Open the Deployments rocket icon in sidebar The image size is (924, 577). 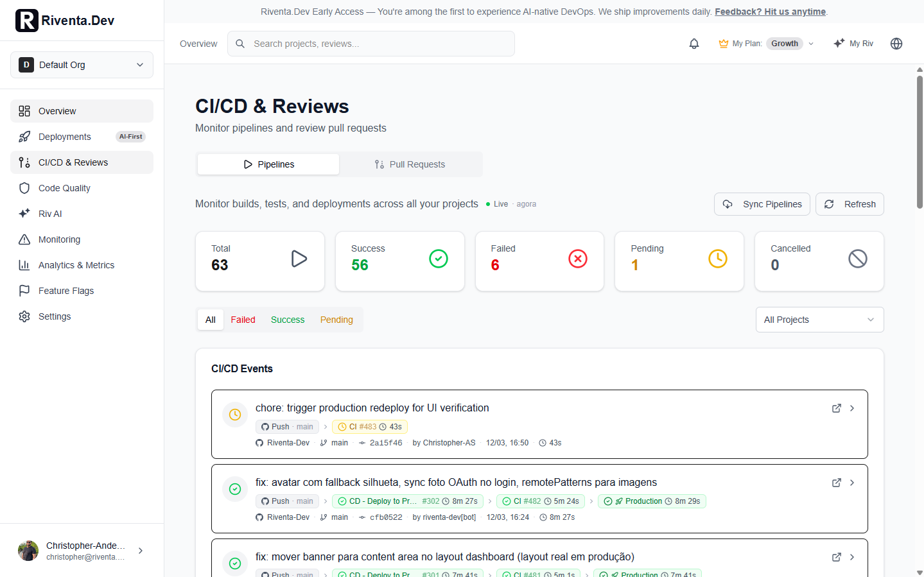(x=24, y=136)
